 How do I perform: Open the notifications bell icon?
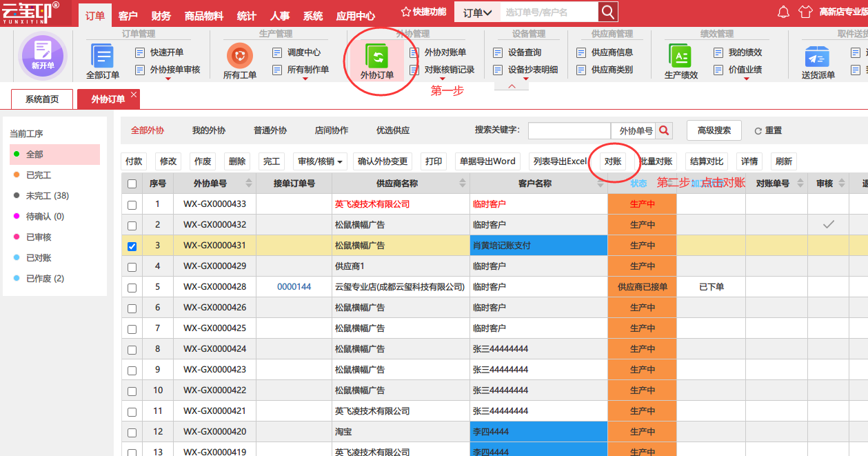point(783,12)
